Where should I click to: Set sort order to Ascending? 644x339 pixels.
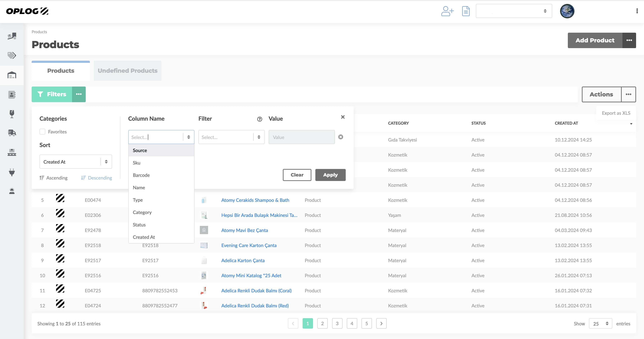(x=54, y=178)
